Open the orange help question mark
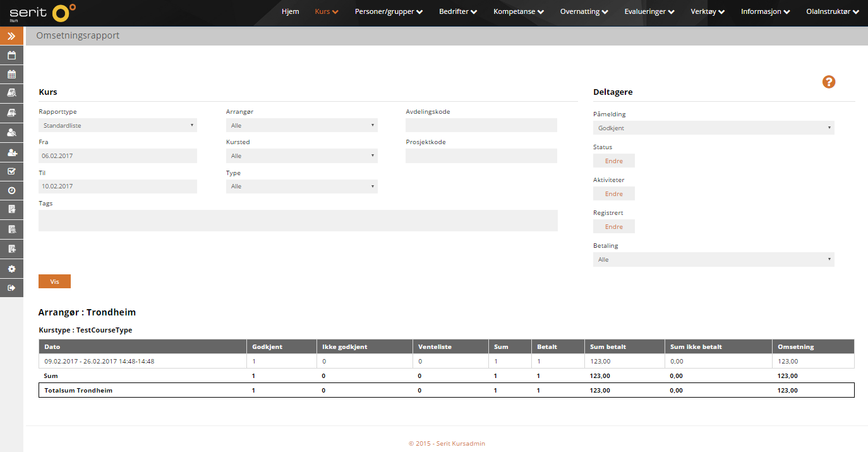Screen dimensions: 868x452 pyautogui.click(x=828, y=82)
